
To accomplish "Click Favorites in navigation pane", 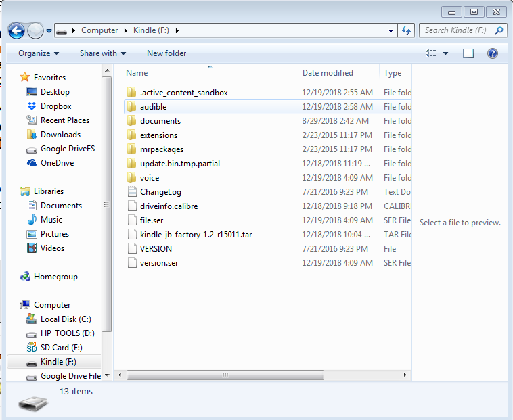I will (x=49, y=78).
